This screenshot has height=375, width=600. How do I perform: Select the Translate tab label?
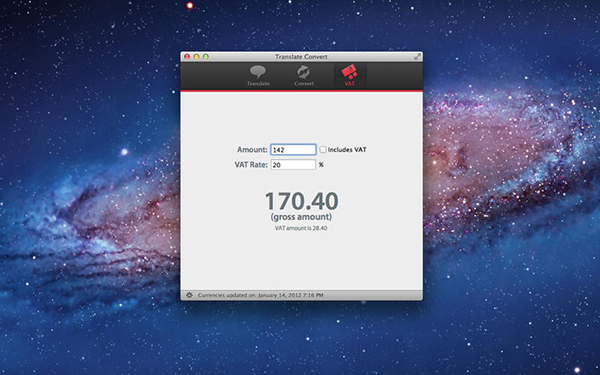tap(258, 83)
